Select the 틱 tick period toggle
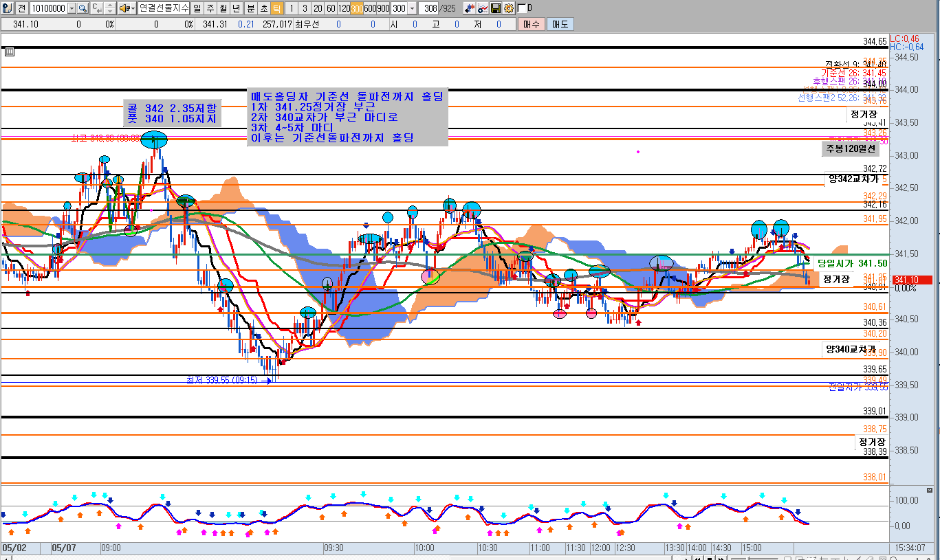This screenshot has width=940, height=560. pos(276,8)
